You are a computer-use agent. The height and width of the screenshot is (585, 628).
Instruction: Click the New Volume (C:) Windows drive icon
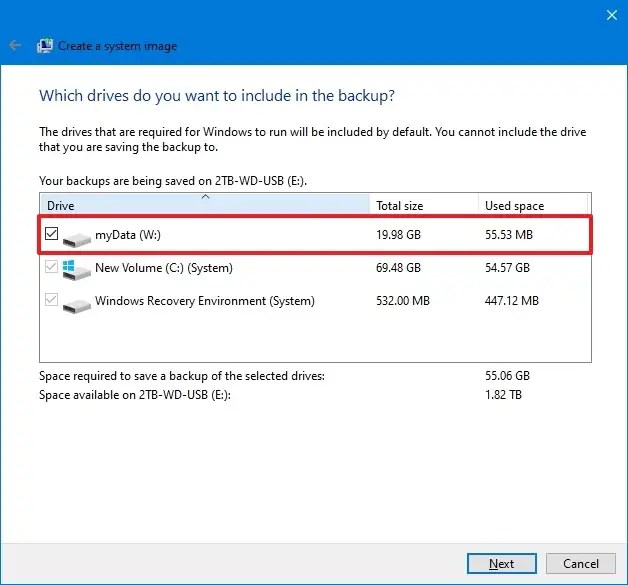click(76, 271)
